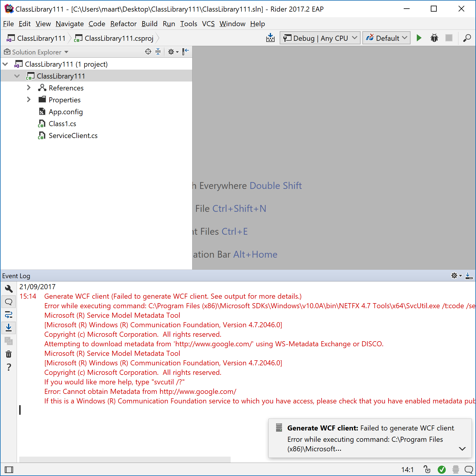Click the 15:14 timestamp in Event Log

coord(28,296)
